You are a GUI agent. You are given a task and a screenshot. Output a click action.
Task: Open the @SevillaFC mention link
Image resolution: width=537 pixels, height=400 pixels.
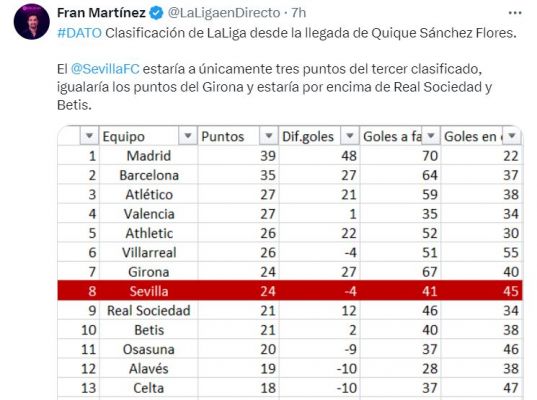coord(105,69)
